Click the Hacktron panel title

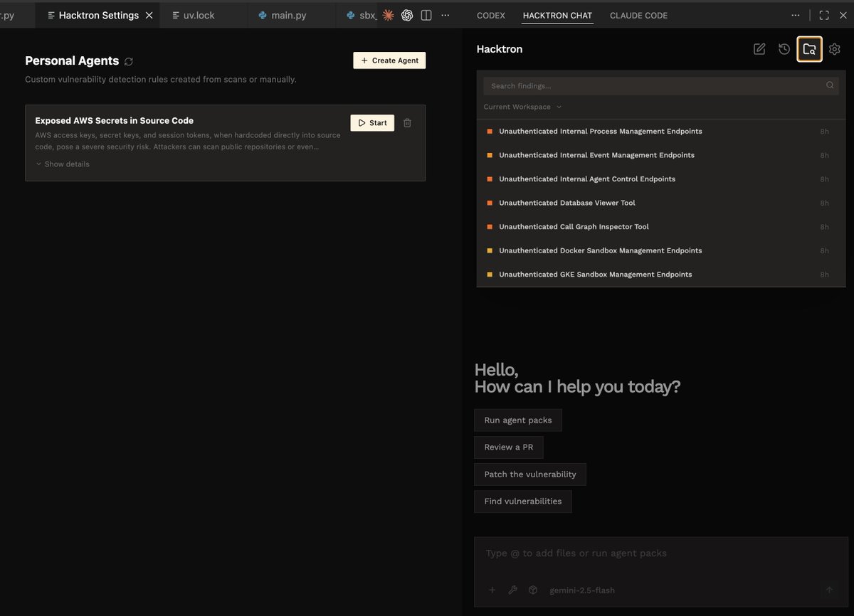[500, 49]
